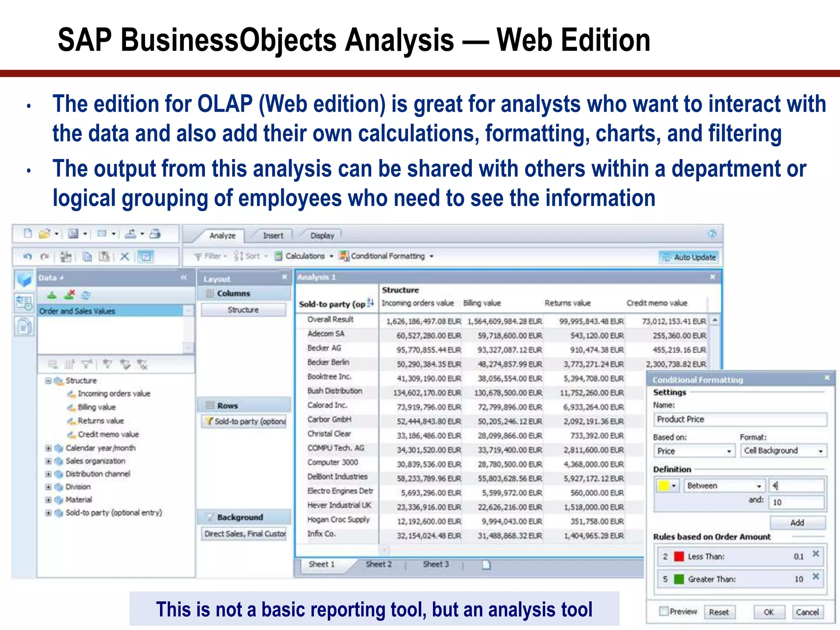The width and height of the screenshot is (840, 630).
Task: Switch to the Display tab
Action: click(x=322, y=235)
